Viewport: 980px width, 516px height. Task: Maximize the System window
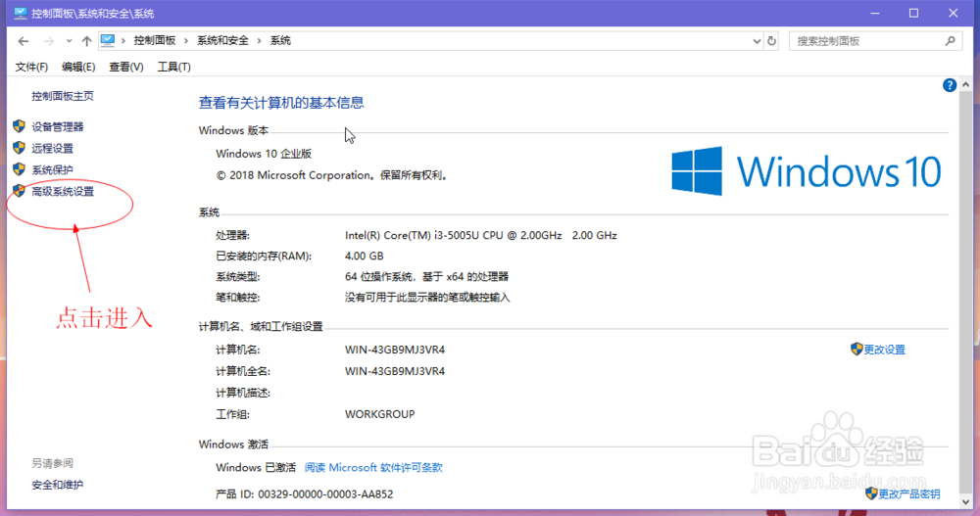point(913,13)
